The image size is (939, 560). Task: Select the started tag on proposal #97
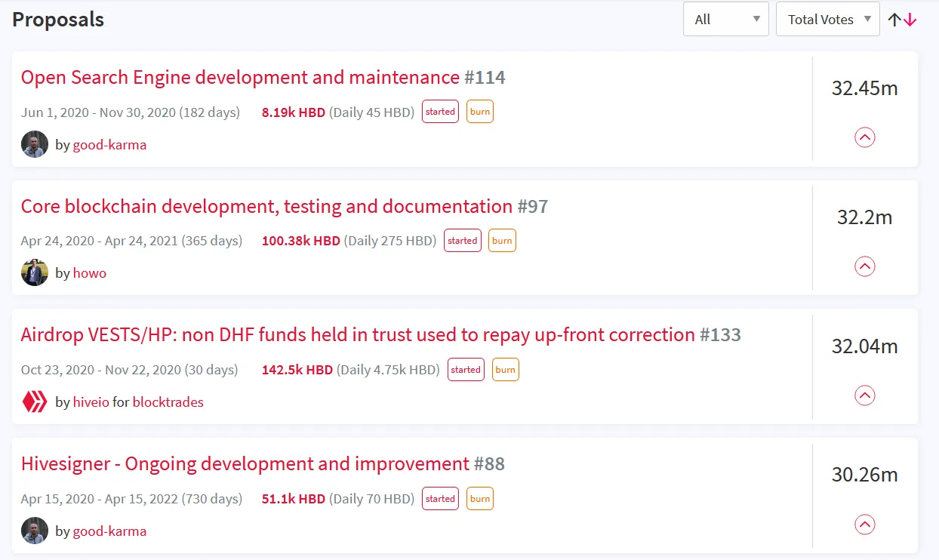[463, 241]
